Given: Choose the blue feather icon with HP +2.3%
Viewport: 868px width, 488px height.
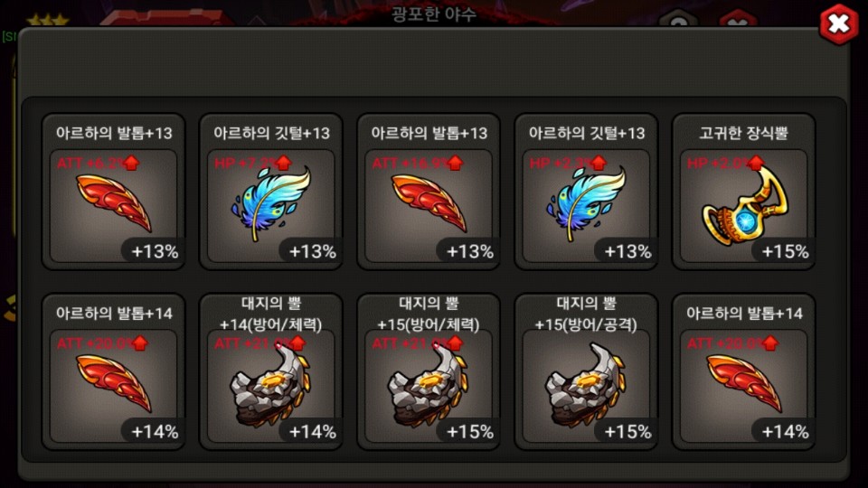Looking at the screenshot, I should click(586, 203).
